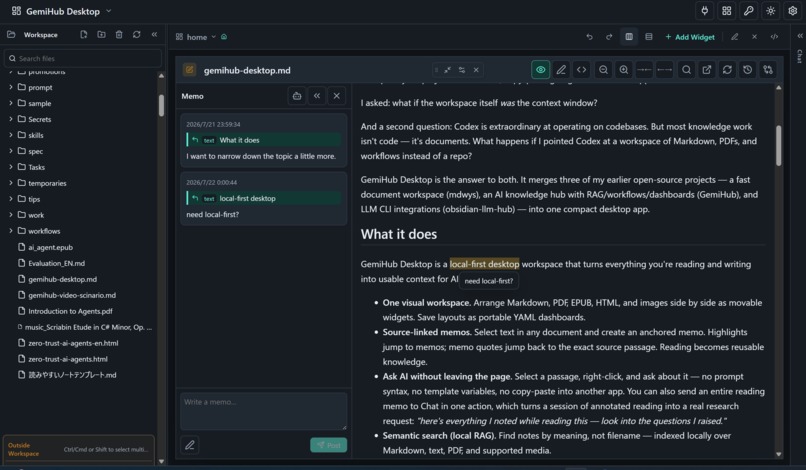Screen dimensions: 806x470
Task: Click the Workspace trash icon
Action: click(119, 34)
